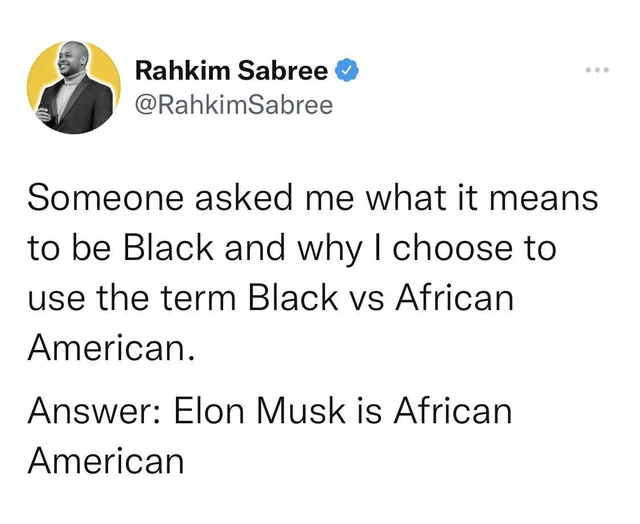Image resolution: width=640 pixels, height=524 pixels.
Task: Select the line 'to be Black and why I choose to'
Action: [x=292, y=248]
